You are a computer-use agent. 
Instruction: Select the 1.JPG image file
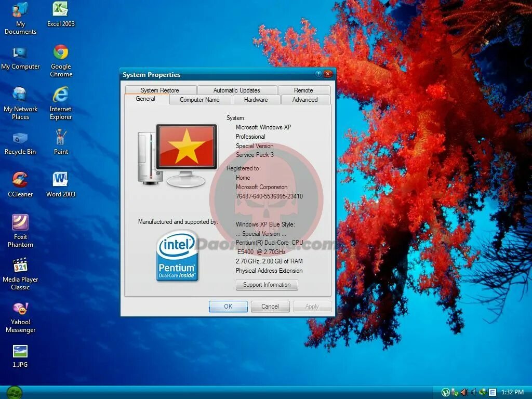(20, 356)
